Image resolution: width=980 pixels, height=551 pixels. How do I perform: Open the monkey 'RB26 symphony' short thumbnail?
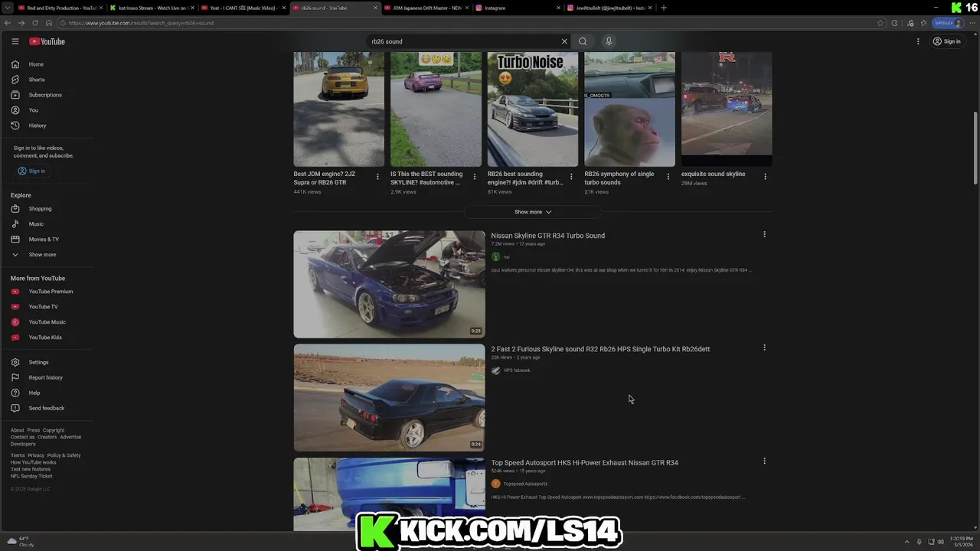point(629,109)
